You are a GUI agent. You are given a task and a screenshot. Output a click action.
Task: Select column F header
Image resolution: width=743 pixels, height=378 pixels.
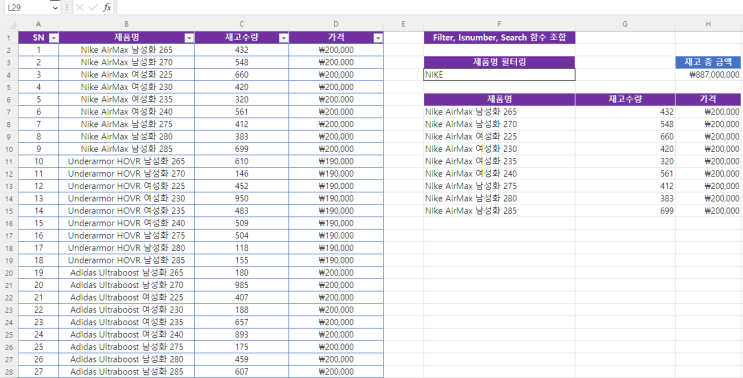pyautogui.click(x=499, y=24)
